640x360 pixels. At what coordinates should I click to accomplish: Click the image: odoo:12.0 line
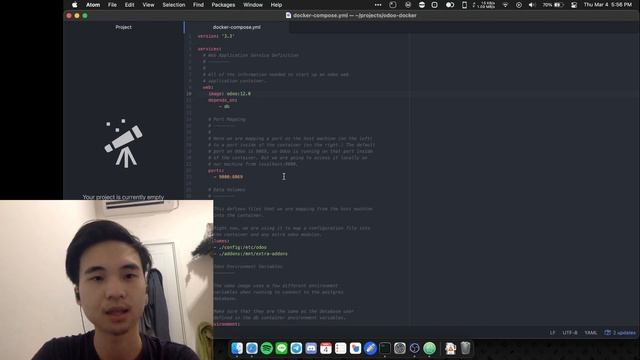(230, 94)
